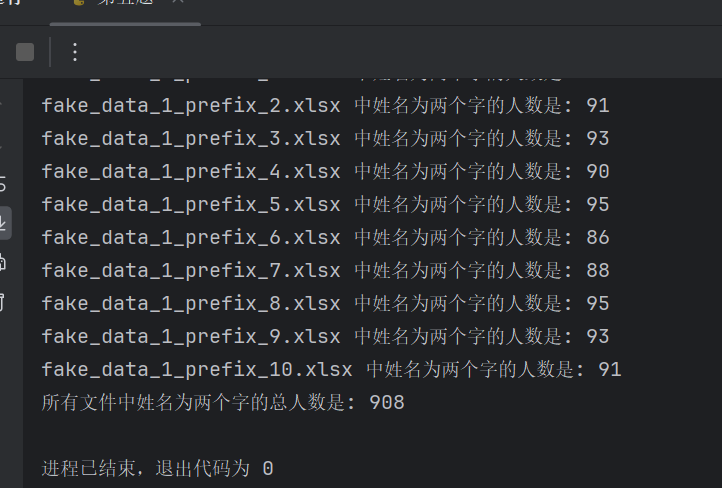Screen dimensions: 722x488
Task: Open the vertical ellipsis more-options menu
Action: click(x=74, y=52)
